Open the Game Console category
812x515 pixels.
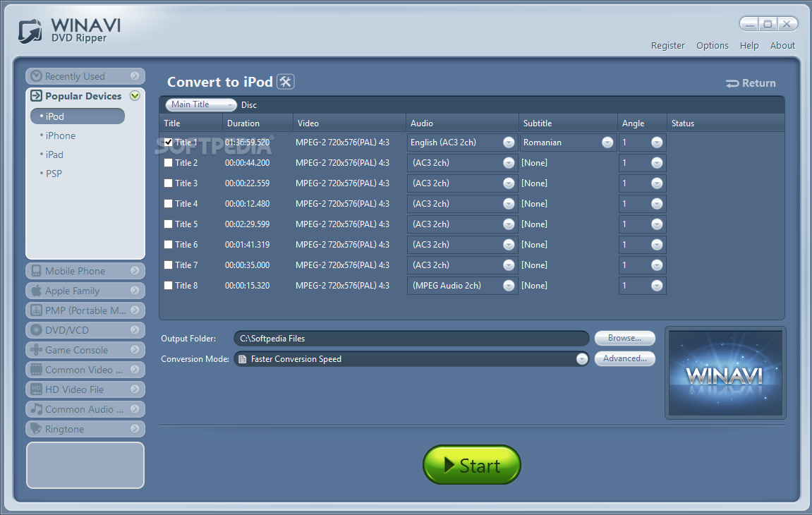[85, 350]
